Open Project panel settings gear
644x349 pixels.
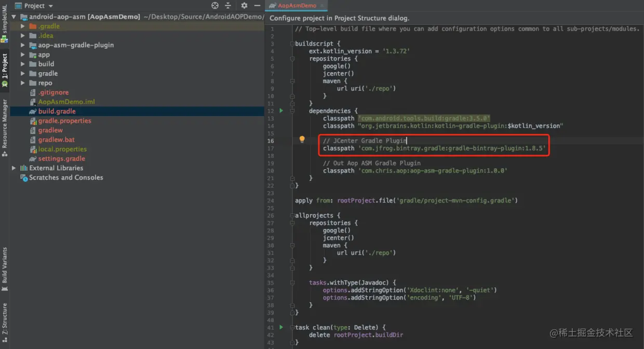click(245, 6)
